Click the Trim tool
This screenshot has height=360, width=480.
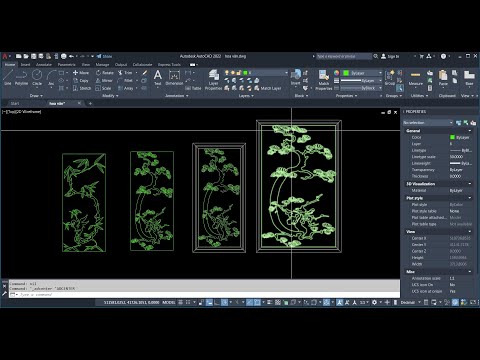point(125,73)
